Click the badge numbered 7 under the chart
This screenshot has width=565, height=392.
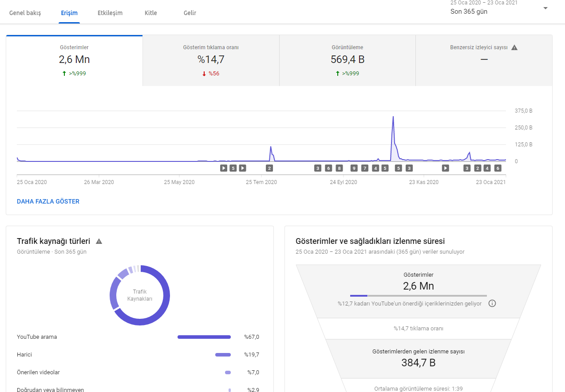coord(365,168)
